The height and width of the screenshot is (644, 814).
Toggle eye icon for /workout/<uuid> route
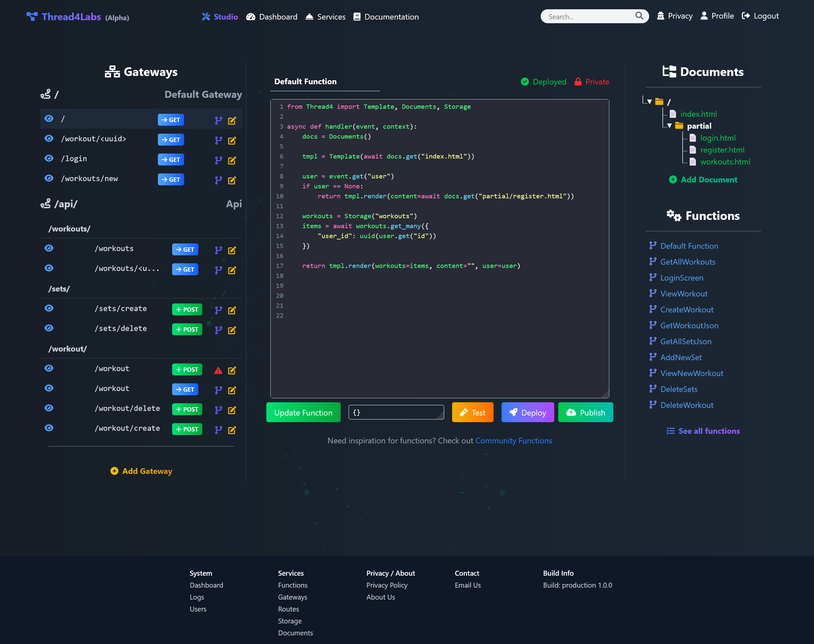point(49,139)
